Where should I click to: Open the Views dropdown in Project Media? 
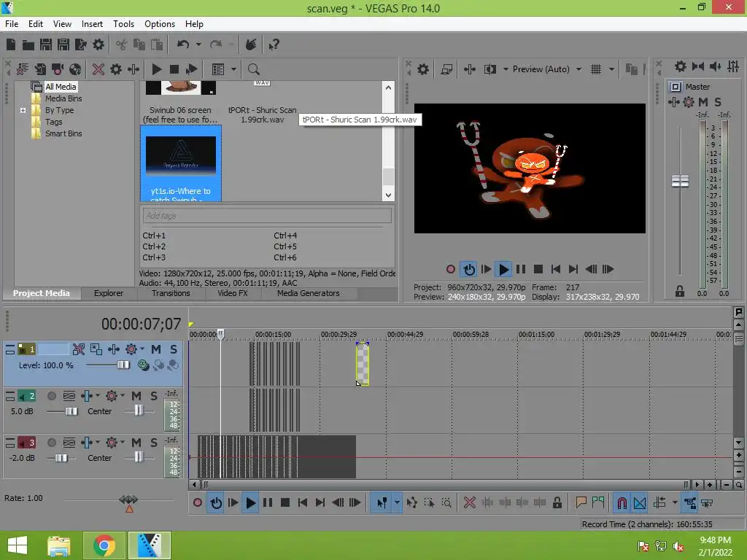233,69
